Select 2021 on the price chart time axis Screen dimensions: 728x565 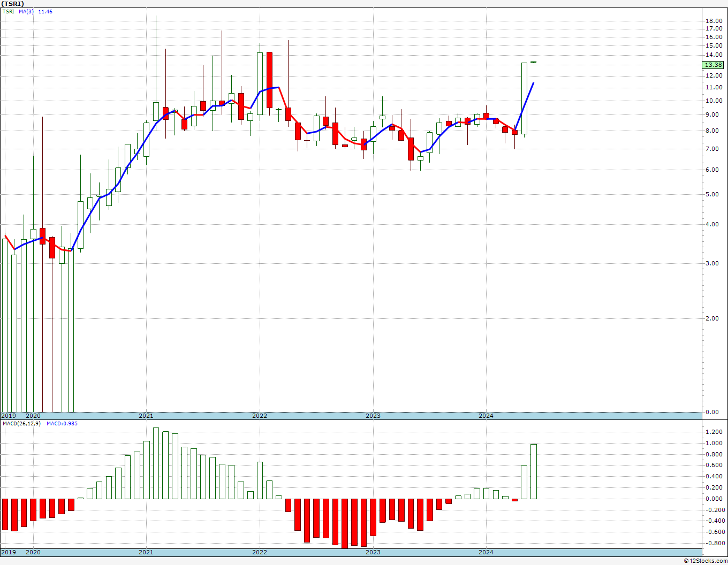146,416
